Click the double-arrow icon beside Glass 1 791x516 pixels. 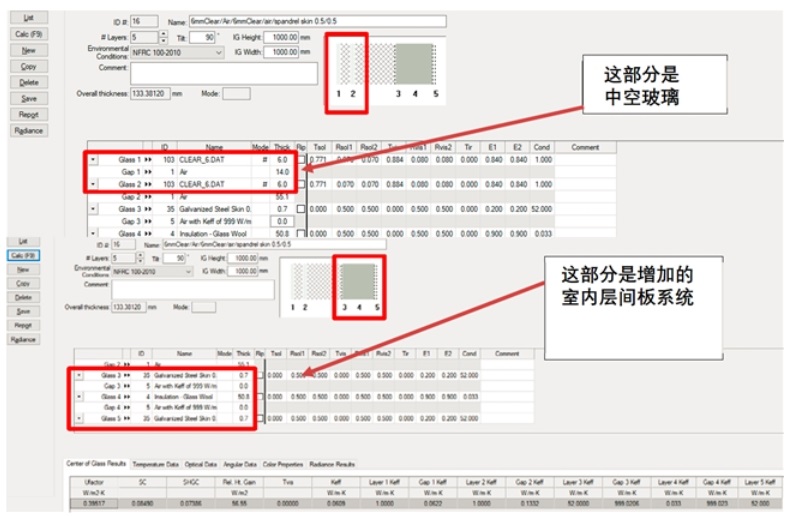(x=149, y=159)
